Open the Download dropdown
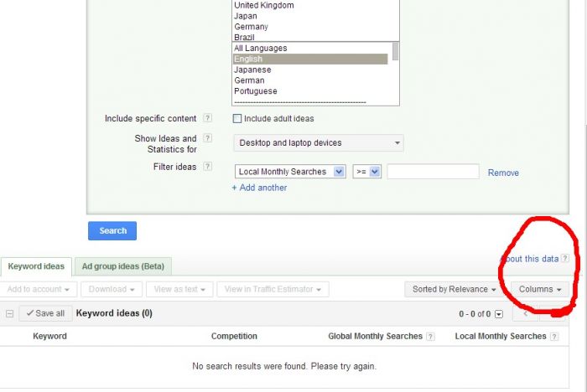The image size is (587, 392). (112, 290)
